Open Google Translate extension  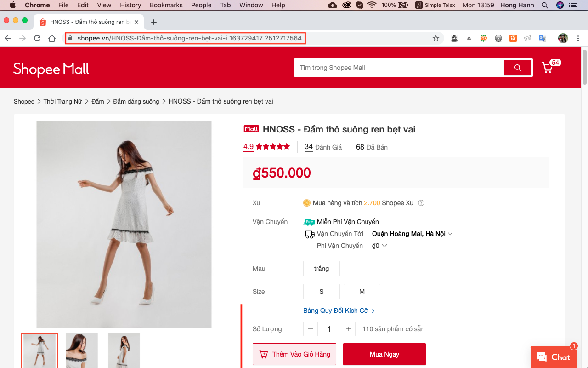click(x=543, y=38)
